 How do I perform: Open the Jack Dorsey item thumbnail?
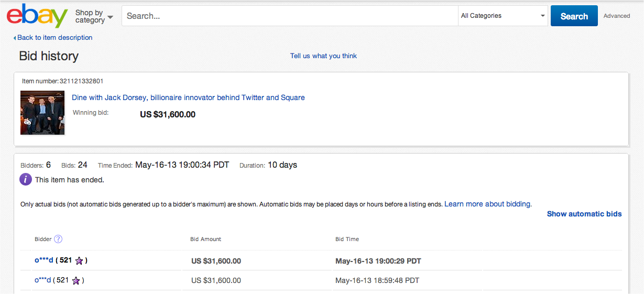point(42,113)
